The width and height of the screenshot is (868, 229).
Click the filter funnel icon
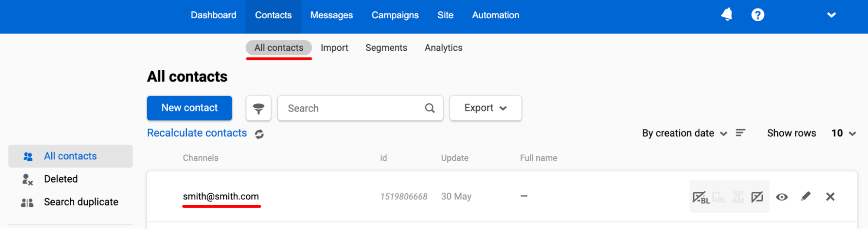[x=258, y=108]
